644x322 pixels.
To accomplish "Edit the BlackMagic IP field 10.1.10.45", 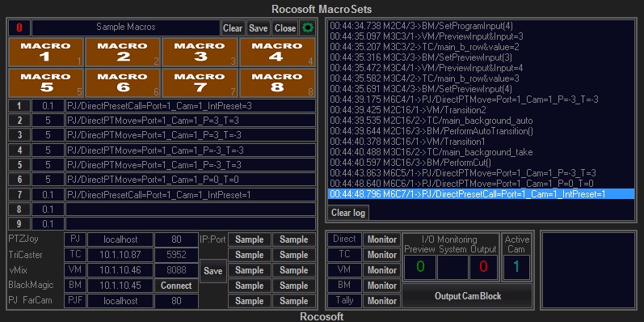I will tap(120, 286).
